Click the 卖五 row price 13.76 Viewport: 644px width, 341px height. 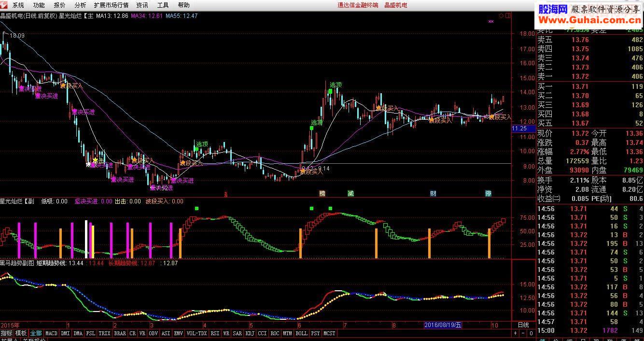pyautogui.click(x=580, y=40)
